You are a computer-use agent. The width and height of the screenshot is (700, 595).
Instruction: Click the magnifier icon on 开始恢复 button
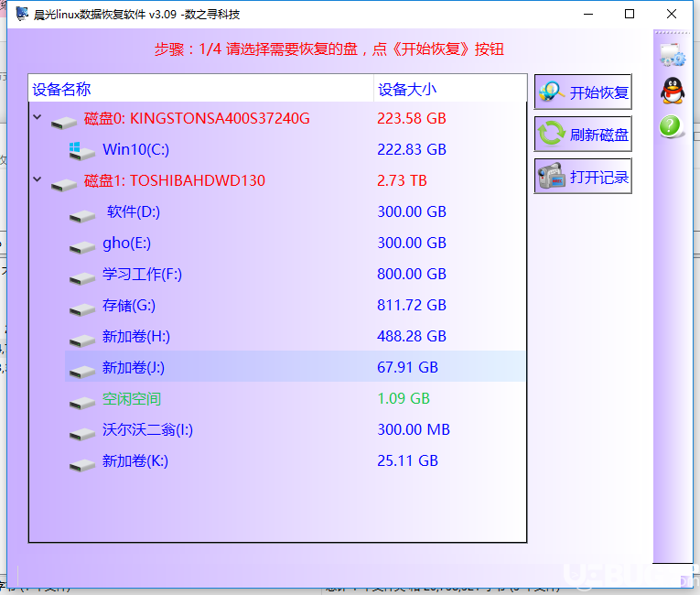coord(552,92)
